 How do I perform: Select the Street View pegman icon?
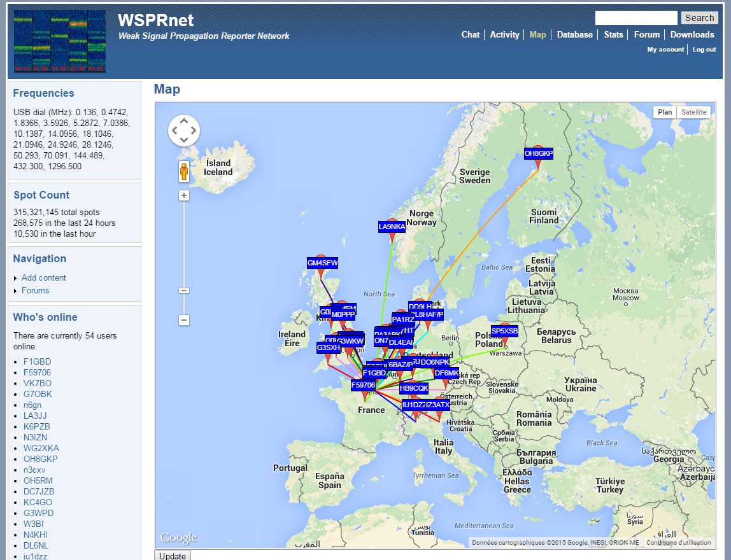point(184,171)
